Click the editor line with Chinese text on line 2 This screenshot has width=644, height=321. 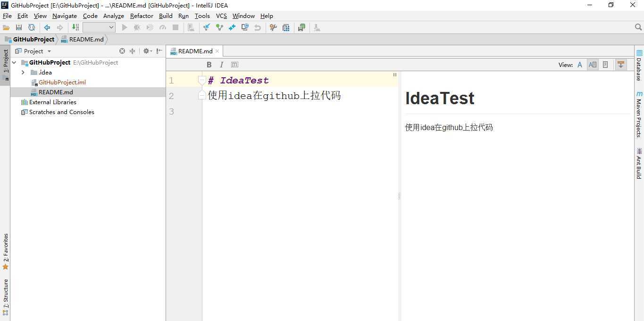tap(274, 96)
